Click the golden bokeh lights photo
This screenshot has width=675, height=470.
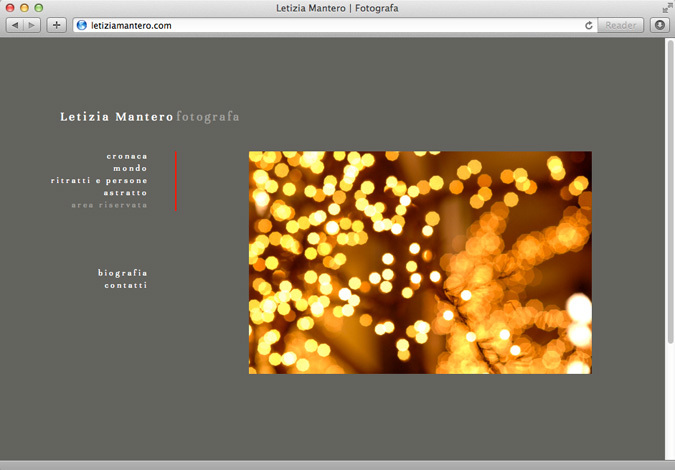point(420,262)
